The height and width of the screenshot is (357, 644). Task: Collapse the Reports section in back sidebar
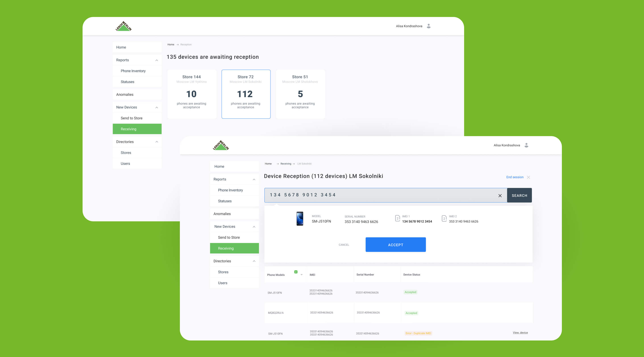click(x=157, y=60)
